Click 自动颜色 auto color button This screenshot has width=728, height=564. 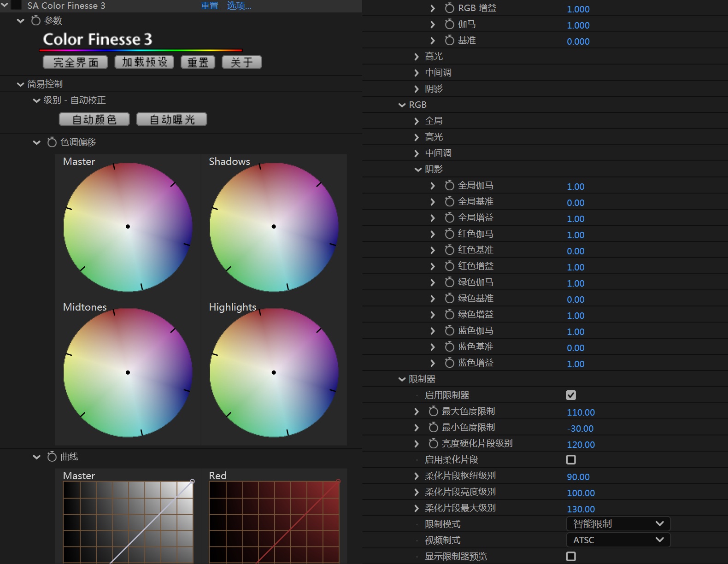pos(94,119)
